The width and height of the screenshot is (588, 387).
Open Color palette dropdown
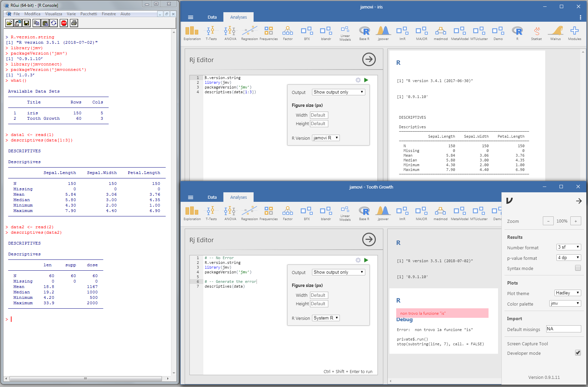tap(565, 303)
